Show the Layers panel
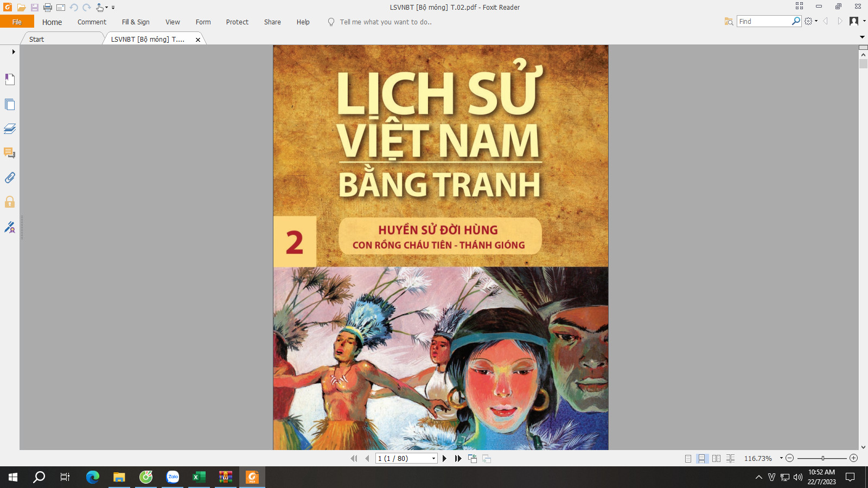 pos(10,129)
